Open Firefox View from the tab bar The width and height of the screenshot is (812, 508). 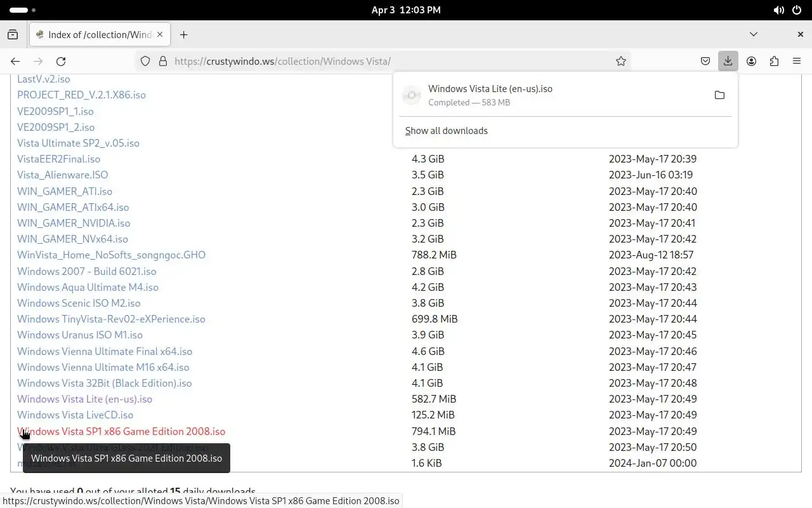[x=13, y=35]
